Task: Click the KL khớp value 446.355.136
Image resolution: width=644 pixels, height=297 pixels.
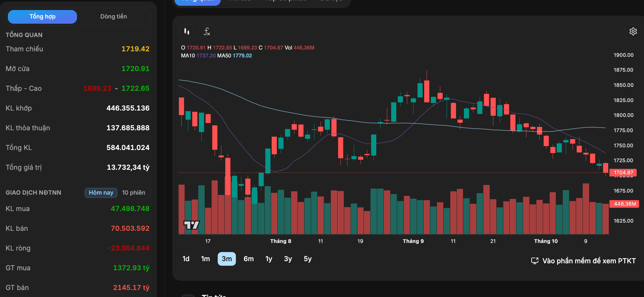Action: (128, 108)
